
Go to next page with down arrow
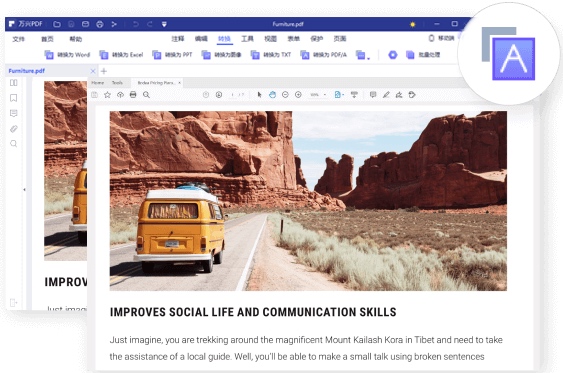point(219,95)
